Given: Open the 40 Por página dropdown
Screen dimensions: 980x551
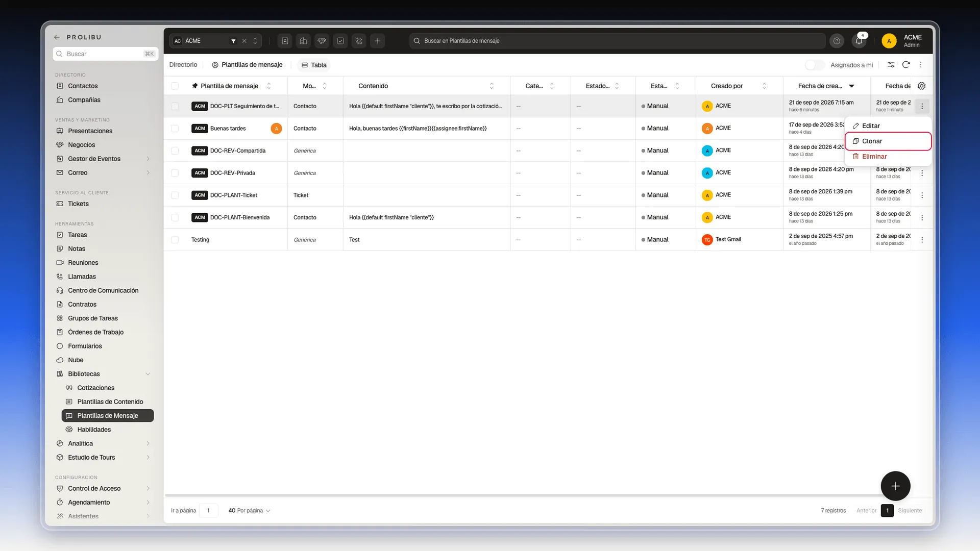Looking at the screenshot, I should 249,510.
